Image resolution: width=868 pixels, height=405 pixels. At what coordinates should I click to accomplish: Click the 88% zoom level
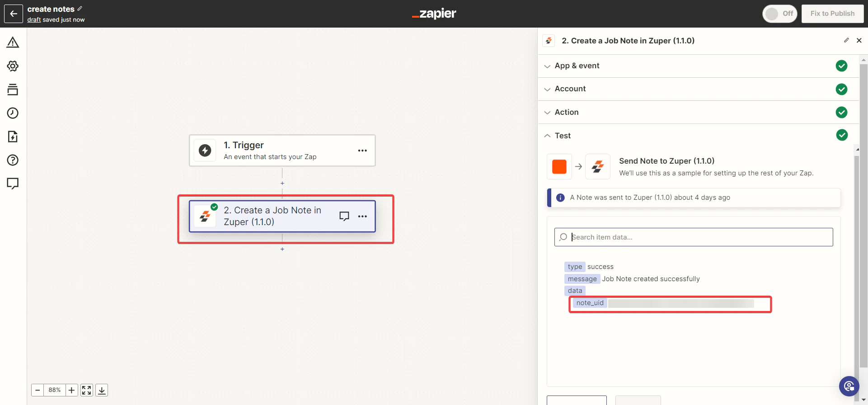click(55, 390)
